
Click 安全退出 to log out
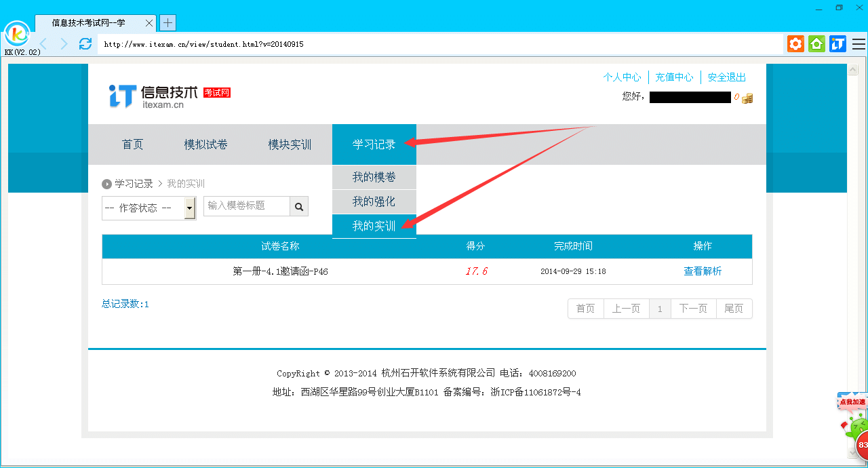(x=726, y=77)
